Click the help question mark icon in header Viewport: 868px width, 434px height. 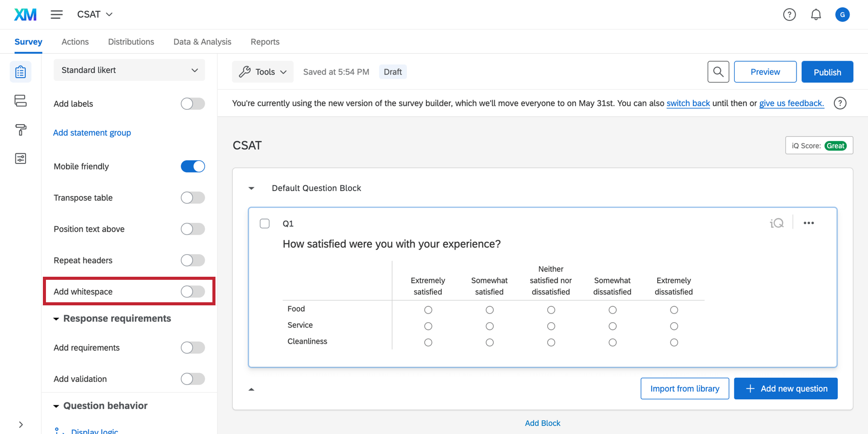[789, 15]
